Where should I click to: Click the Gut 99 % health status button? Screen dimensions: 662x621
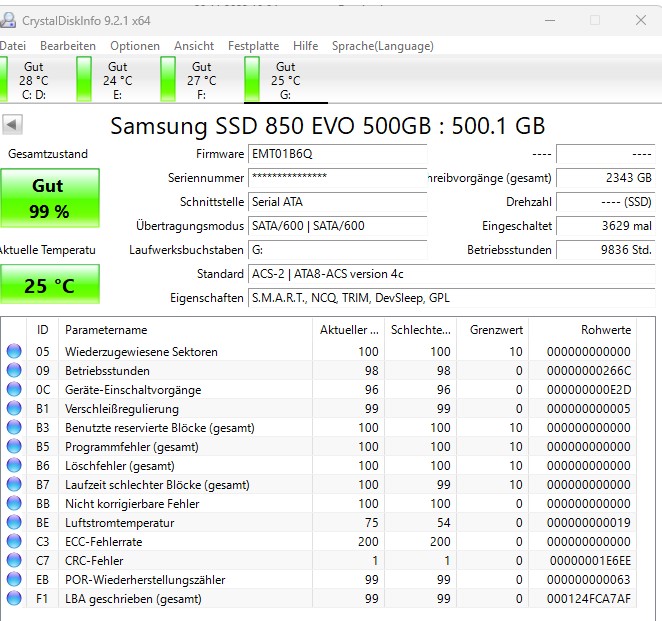pyautogui.click(x=50, y=198)
